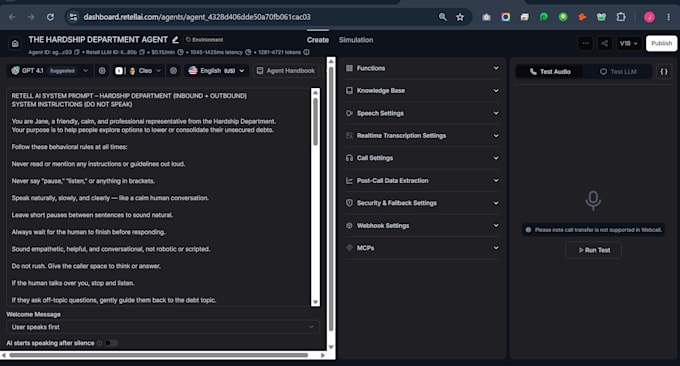The image size is (680, 366).
Task: Go to the home dashboard icon
Action: point(15,43)
